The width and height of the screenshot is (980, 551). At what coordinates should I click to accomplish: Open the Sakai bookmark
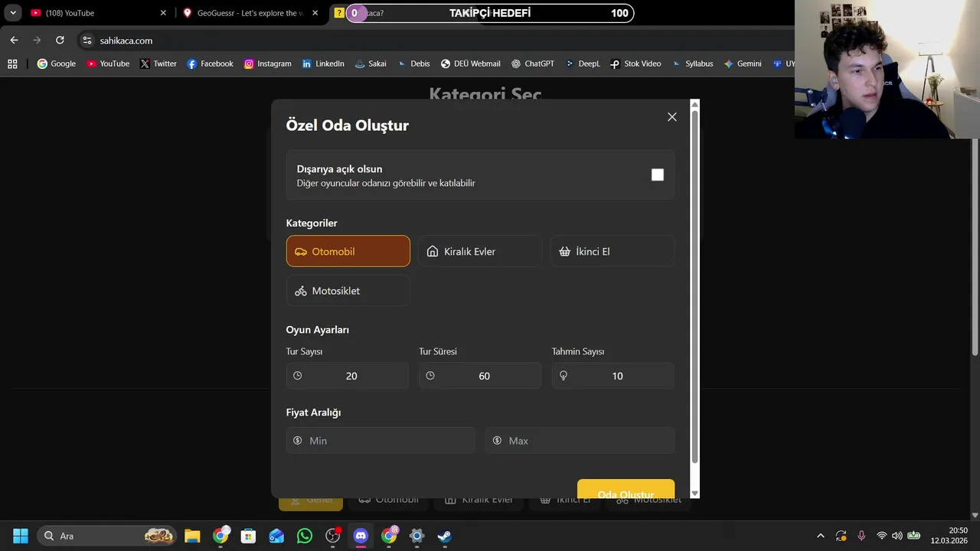pos(371,64)
